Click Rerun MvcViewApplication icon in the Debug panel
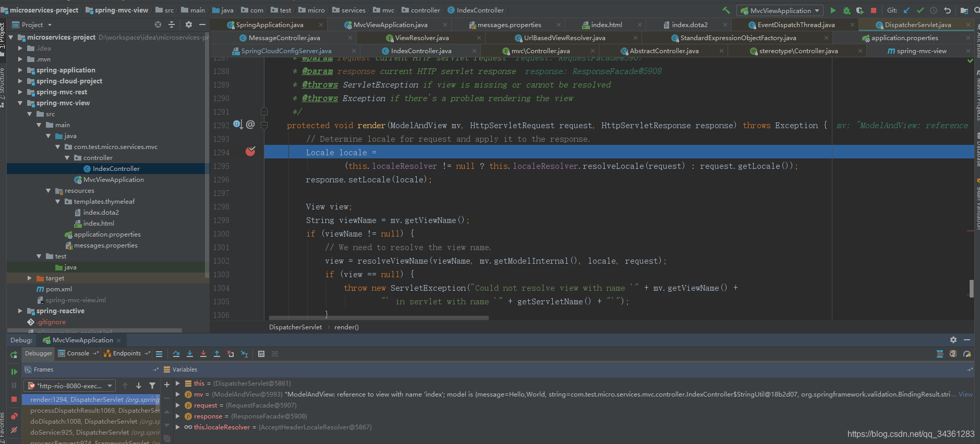The image size is (980, 444). [x=14, y=354]
